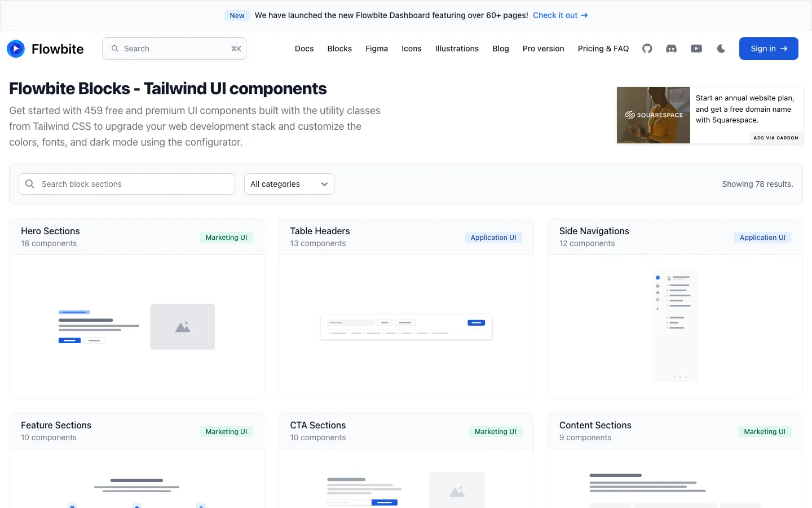Open the Blog nav item
Screen dimensions: 812x508
(501, 49)
